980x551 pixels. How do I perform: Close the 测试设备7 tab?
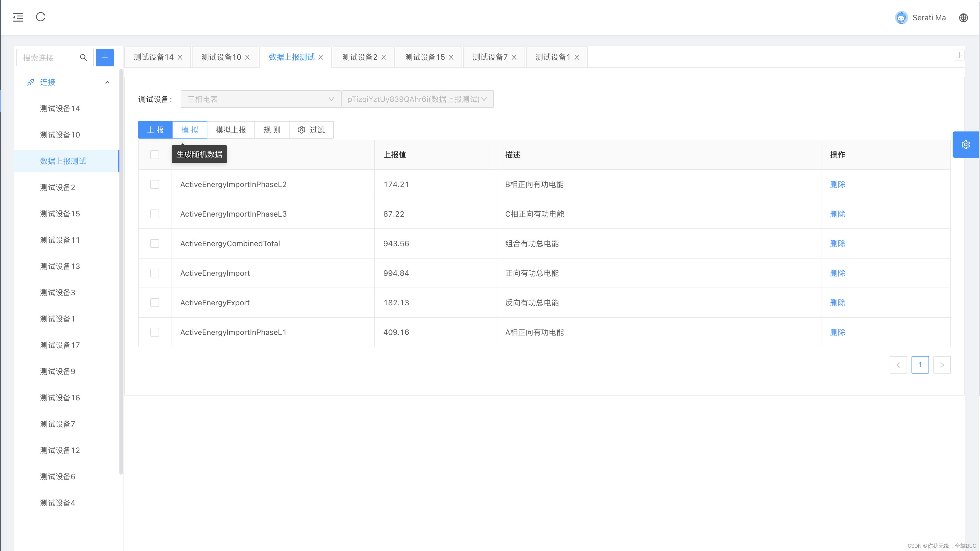pyautogui.click(x=514, y=57)
